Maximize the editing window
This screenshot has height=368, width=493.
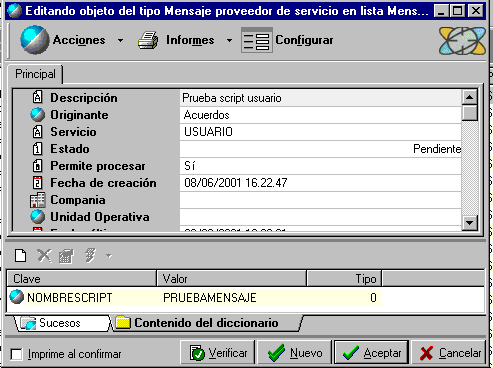coord(457,11)
